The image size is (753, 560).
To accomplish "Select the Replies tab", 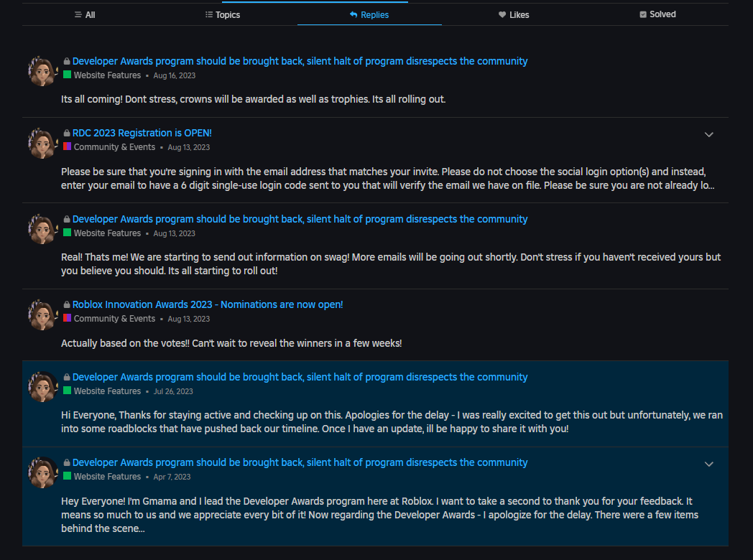I will pyautogui.click(x=369, y=14).
